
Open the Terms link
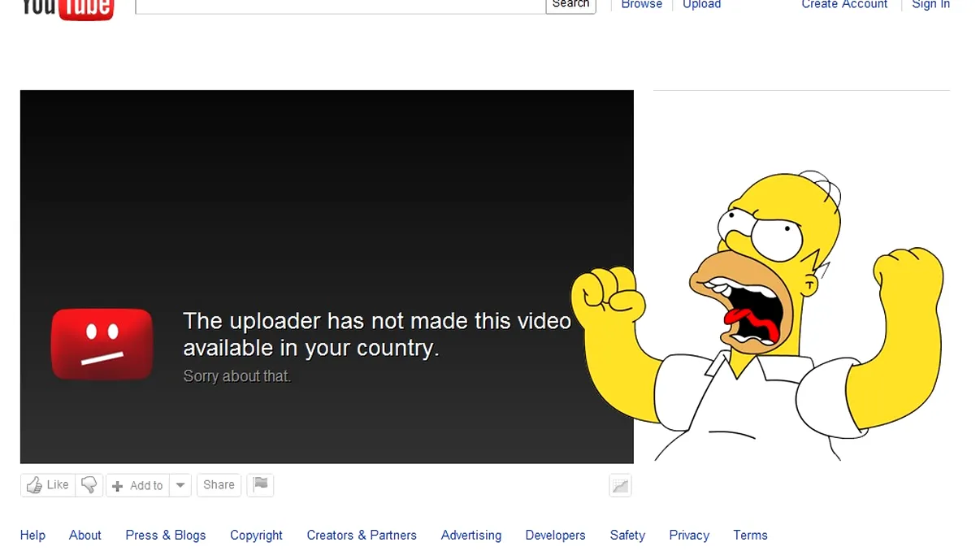click(750, 535)
